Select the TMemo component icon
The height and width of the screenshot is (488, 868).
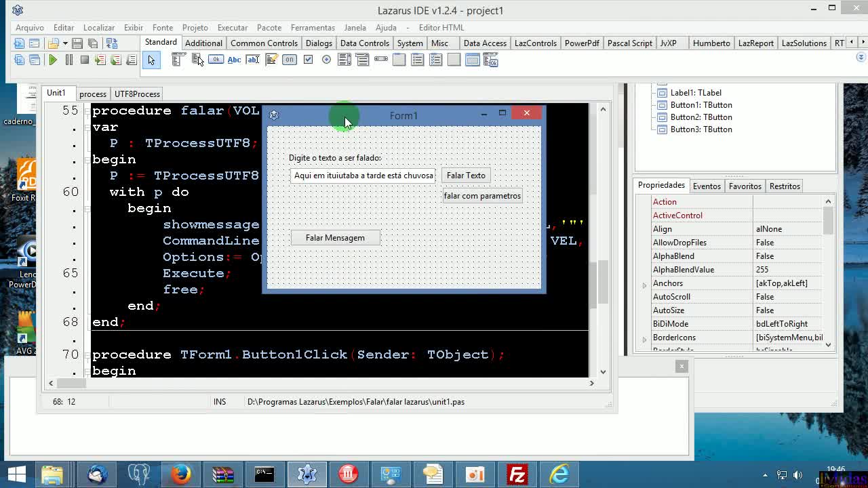pos(271,60)
